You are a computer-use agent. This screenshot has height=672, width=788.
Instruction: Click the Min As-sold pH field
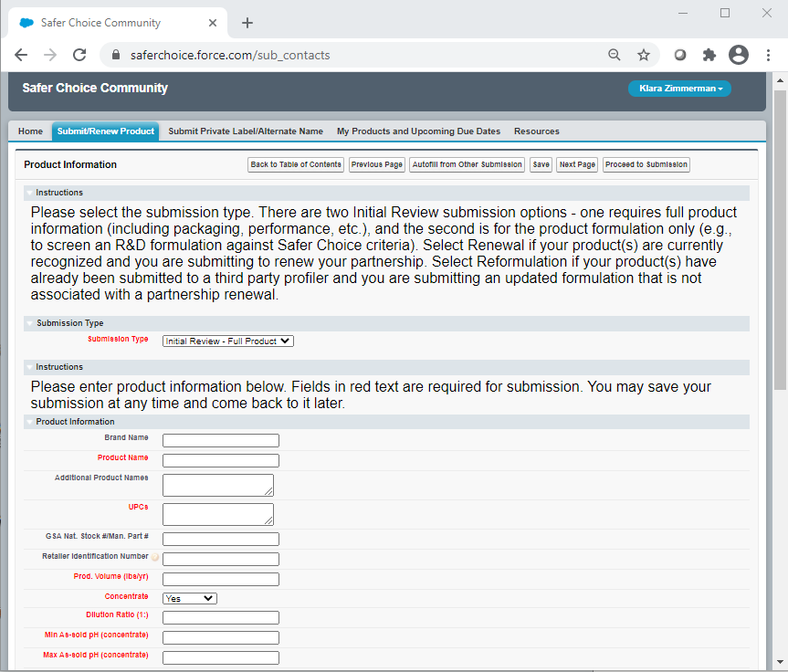point(221,638)
